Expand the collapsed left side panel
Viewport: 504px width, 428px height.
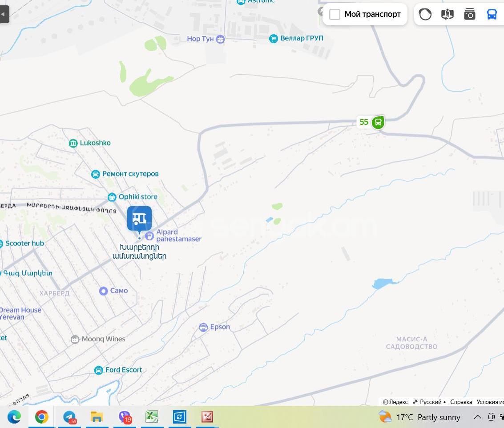click(4, 14)
